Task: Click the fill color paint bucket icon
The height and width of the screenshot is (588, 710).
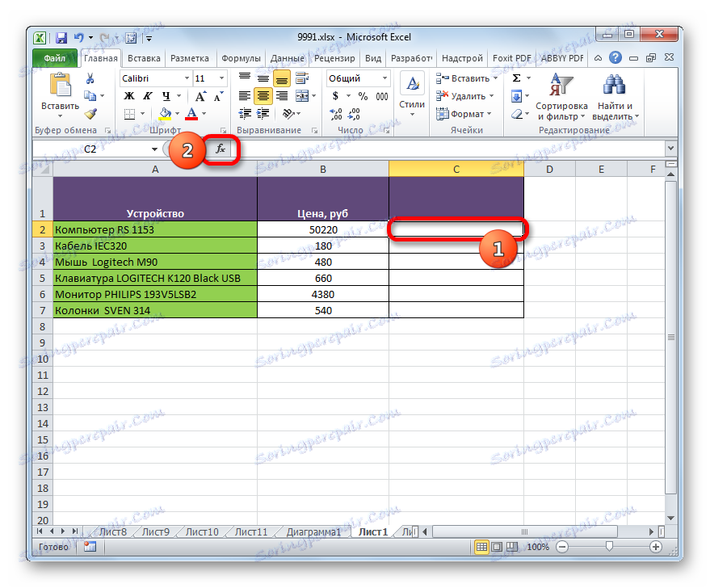Action: pyautogui.click(x=166, y=113)
